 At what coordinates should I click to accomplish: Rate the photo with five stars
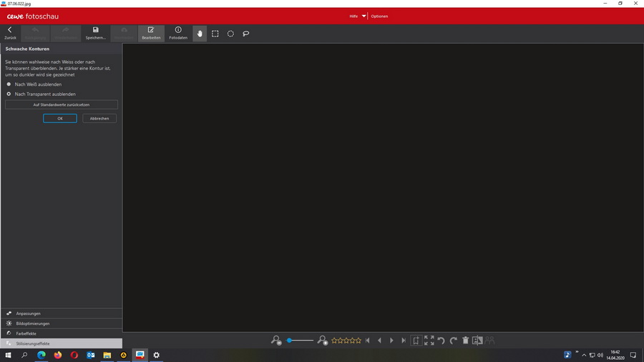[358, 341]
